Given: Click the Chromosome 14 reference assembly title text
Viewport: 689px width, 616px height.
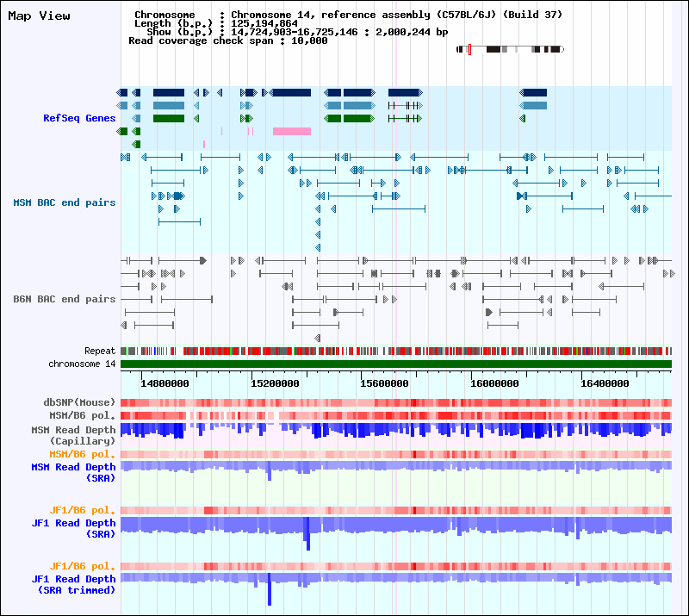Looking at the screenshot, I should click(x=397, y=15).
